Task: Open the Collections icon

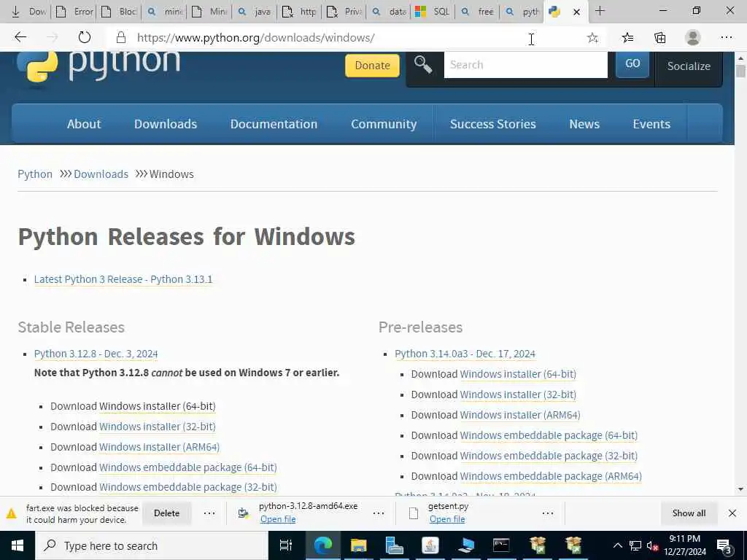Action: [x=659, y=38]
